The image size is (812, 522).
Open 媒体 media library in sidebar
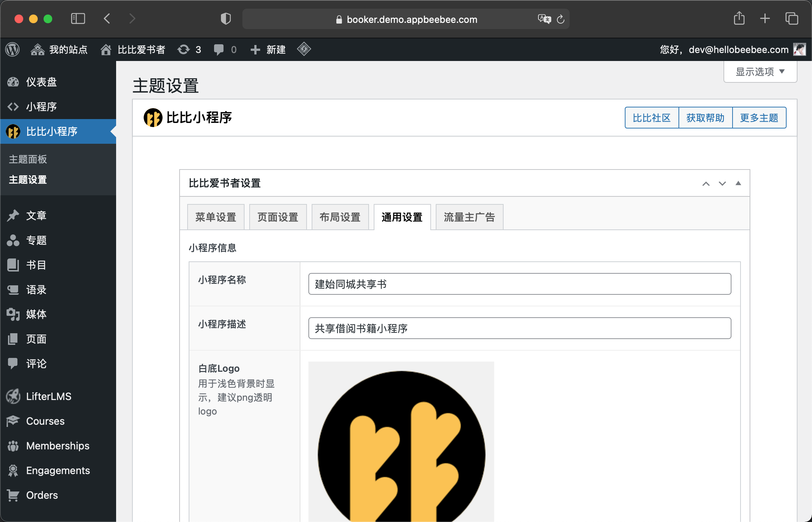click(x=36, y=314)
